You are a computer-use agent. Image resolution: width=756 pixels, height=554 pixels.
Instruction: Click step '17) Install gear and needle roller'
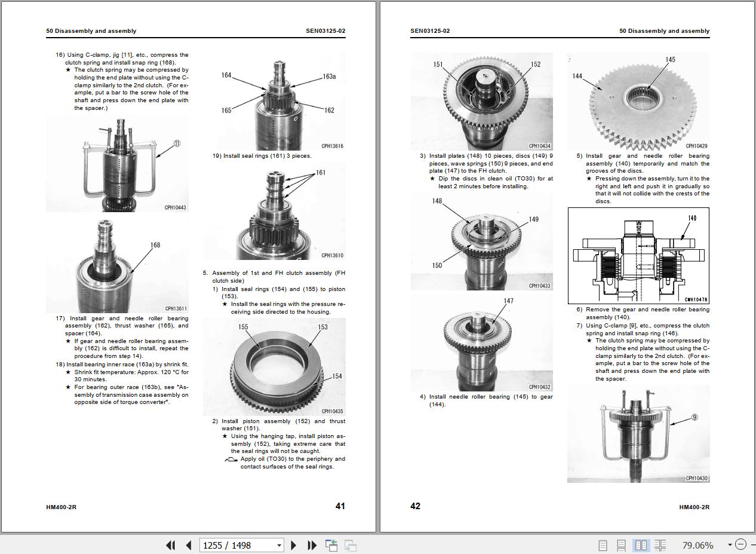tap(122, 326)
